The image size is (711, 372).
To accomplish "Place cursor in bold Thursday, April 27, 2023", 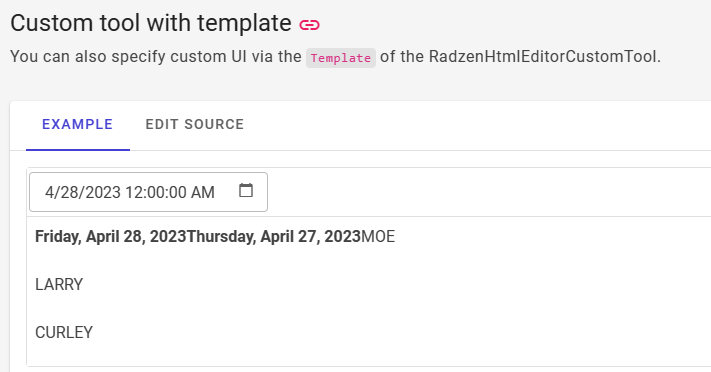I will 273,236.
